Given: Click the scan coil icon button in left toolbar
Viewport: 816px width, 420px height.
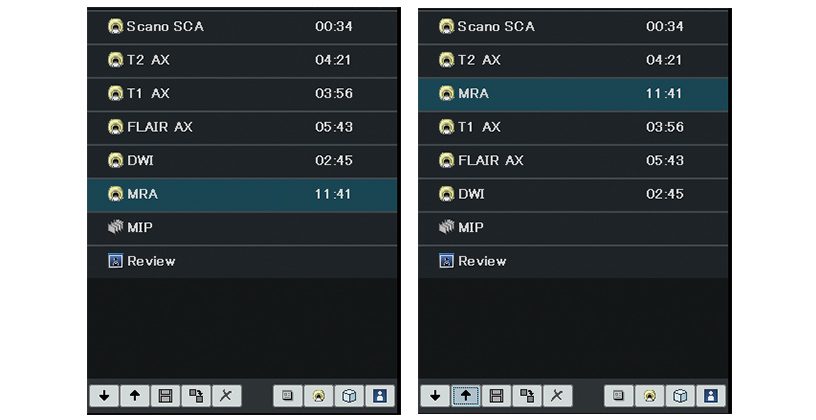Looking at the screenshot, I should coord(319,396).
